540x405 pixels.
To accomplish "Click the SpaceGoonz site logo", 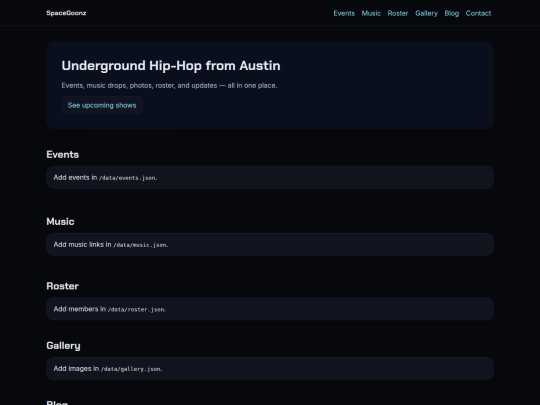I will click(66, 13).
